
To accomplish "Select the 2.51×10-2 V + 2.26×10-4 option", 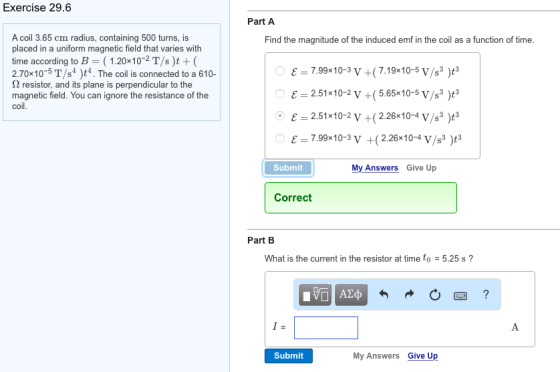I will click(280, 116).
